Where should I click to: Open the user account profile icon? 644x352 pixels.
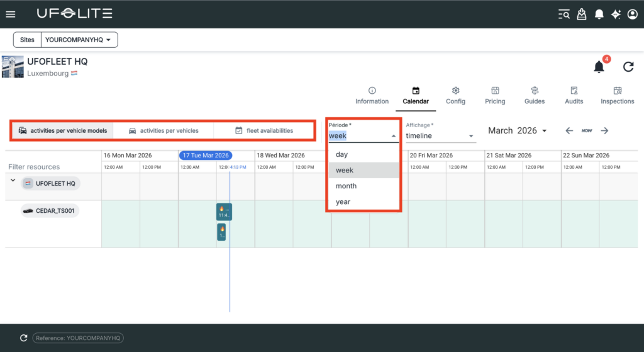coord(632,14)
